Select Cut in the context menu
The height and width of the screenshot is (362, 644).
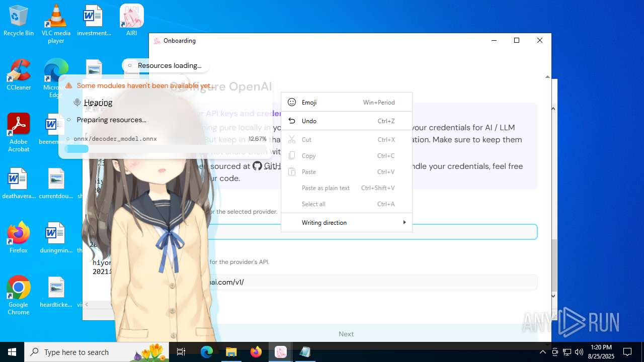[347, 140]
